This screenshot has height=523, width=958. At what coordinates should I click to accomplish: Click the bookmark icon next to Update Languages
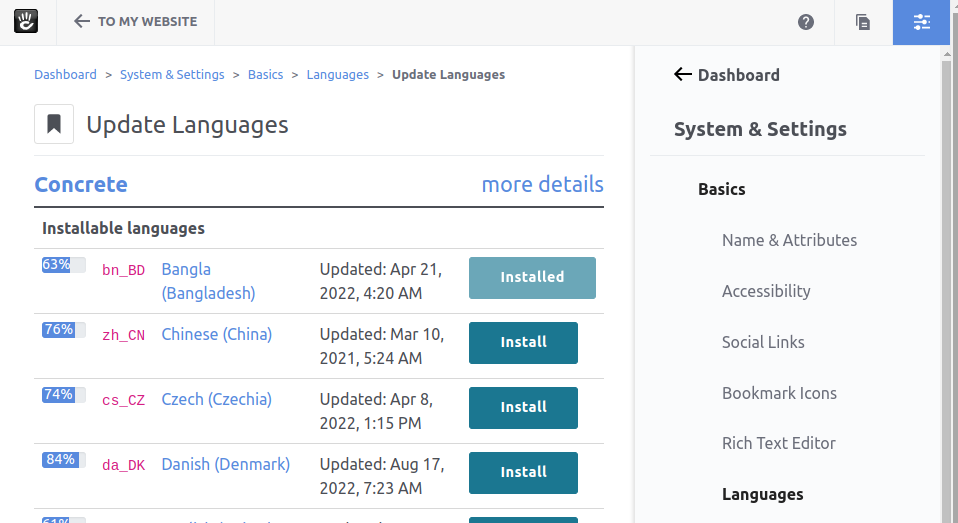point(54,124)
